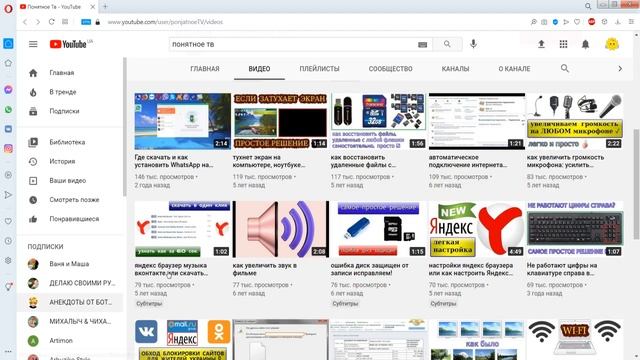Open Opera sidebar history clock
The height and width of the screenshot is (360, 640).
[8, 241]
